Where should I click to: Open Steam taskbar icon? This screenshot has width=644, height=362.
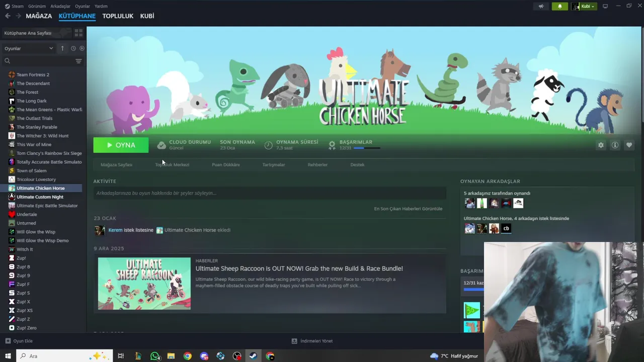coord(253,356)
